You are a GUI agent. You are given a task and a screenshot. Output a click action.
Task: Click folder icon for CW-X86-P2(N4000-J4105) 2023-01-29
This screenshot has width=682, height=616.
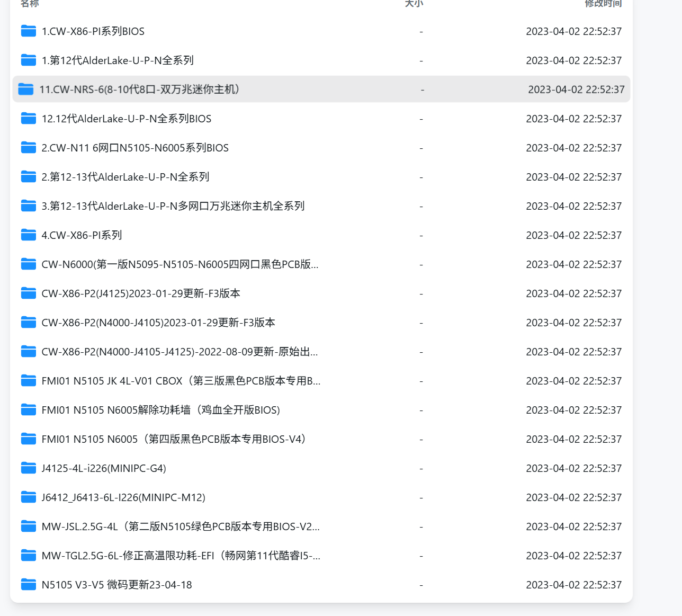(29, 323)
